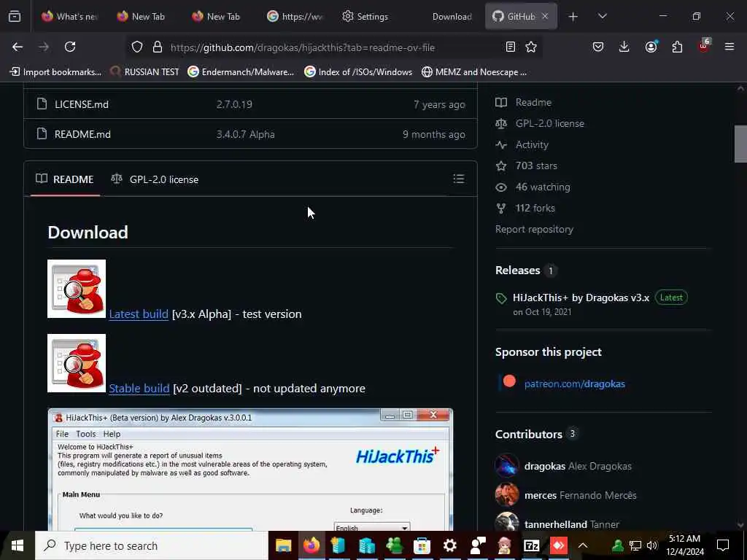
Task: Open 7-Zip from the taskbar
Action: click(x=531, y=545)
